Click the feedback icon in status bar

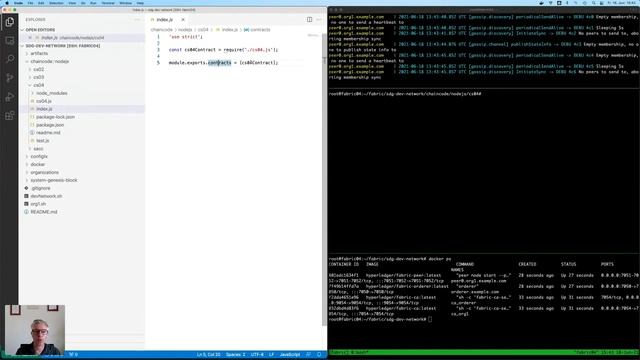click(309, 354)
